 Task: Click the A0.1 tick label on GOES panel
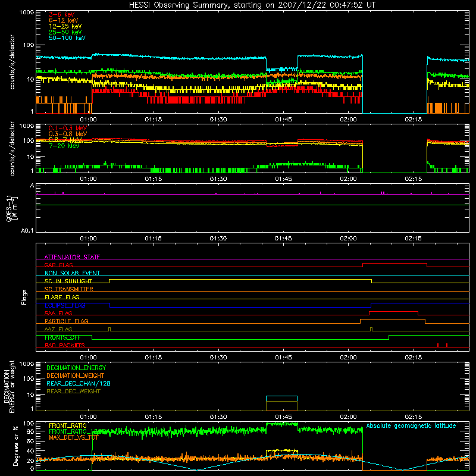(x=27, y=230)
